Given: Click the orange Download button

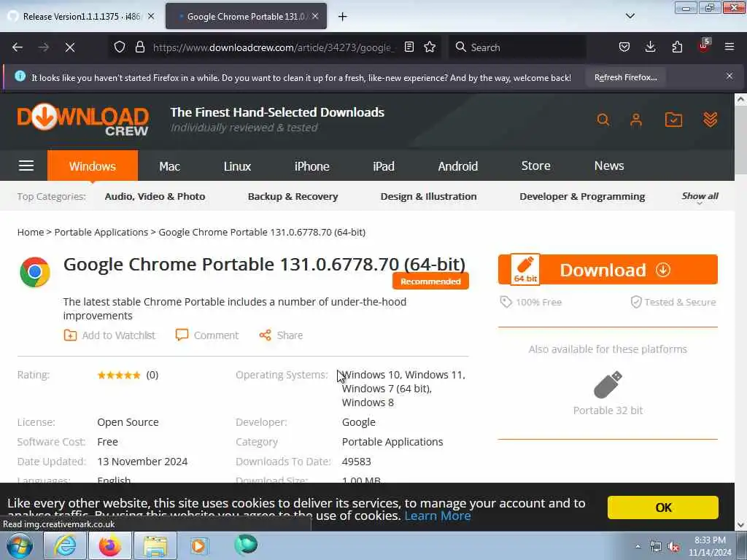Looking at the screenshot, I should click(x=608, y=270).
